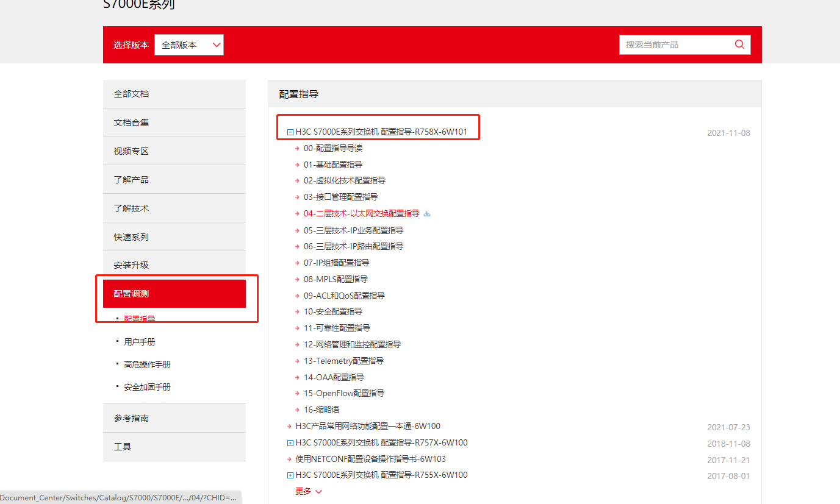This screenshot has height=504, width=840.
Task: Open the 15-OpenFlow配置指导 link
Action: point(344,393)
